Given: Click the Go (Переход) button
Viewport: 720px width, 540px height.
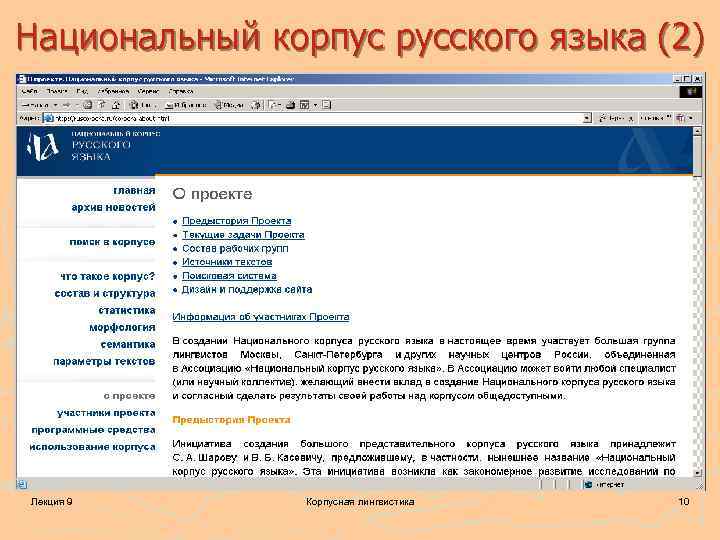Looking at the screenshot, I should [x=616, y=118].
